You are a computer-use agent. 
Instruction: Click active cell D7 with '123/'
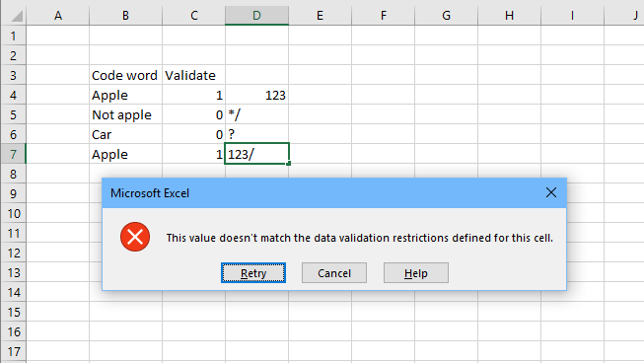[256, 154]
